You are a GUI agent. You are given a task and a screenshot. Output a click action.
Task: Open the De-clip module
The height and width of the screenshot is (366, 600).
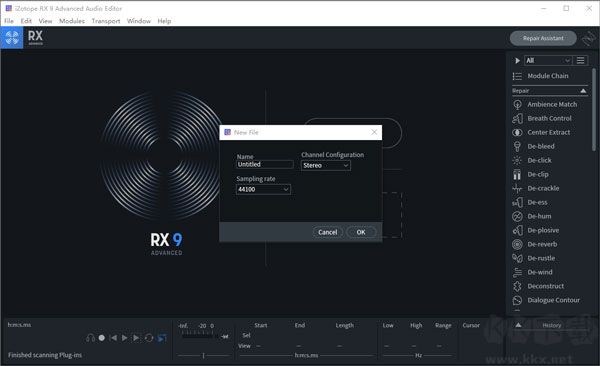(531, 174)
